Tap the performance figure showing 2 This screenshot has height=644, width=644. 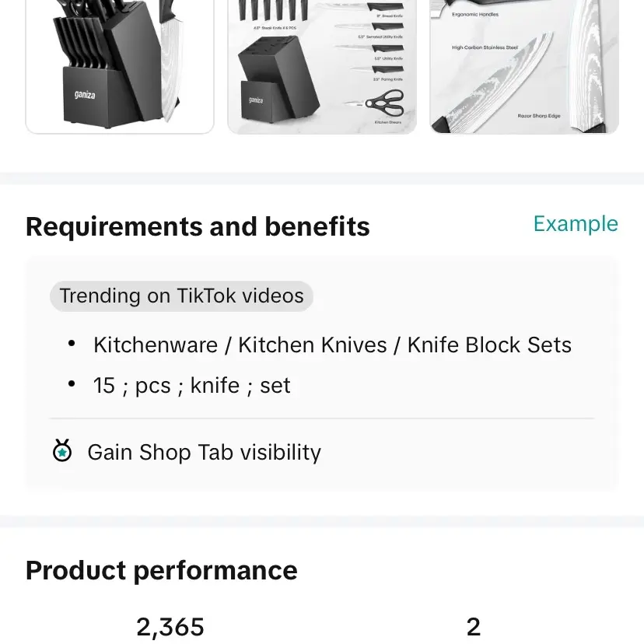(x=473, y=627)
